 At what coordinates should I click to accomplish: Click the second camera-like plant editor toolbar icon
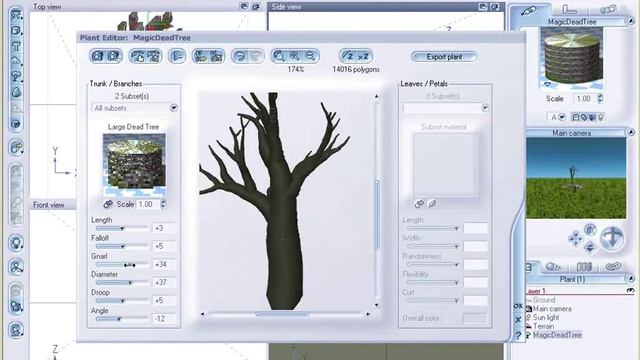pos(114,56)
